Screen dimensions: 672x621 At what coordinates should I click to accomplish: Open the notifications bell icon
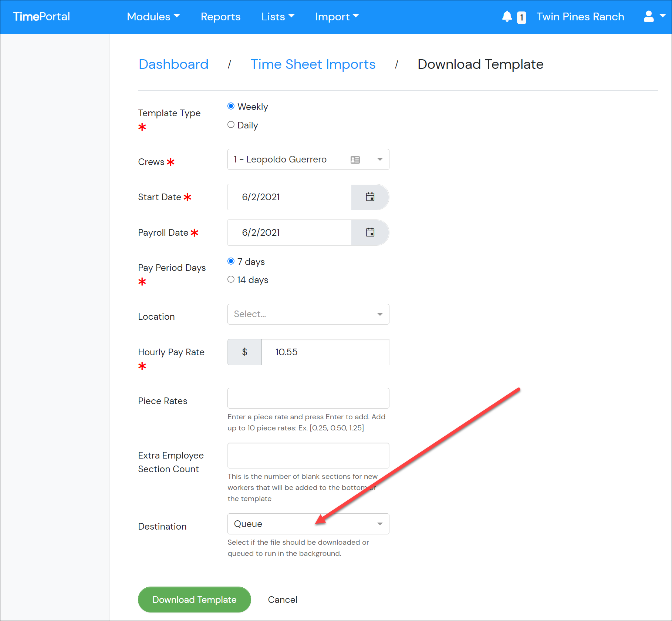[507, 17]
